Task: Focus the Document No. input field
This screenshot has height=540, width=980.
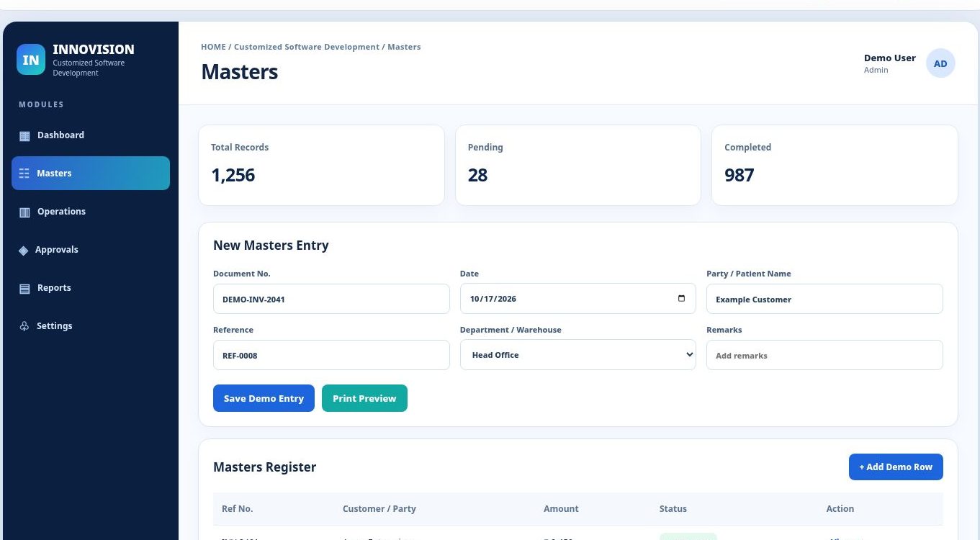Action: (331, 299)
